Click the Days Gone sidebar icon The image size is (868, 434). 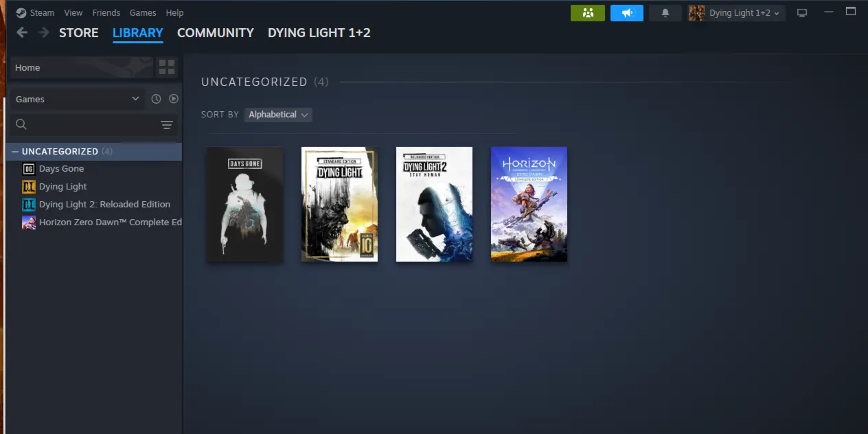(29, 169)
